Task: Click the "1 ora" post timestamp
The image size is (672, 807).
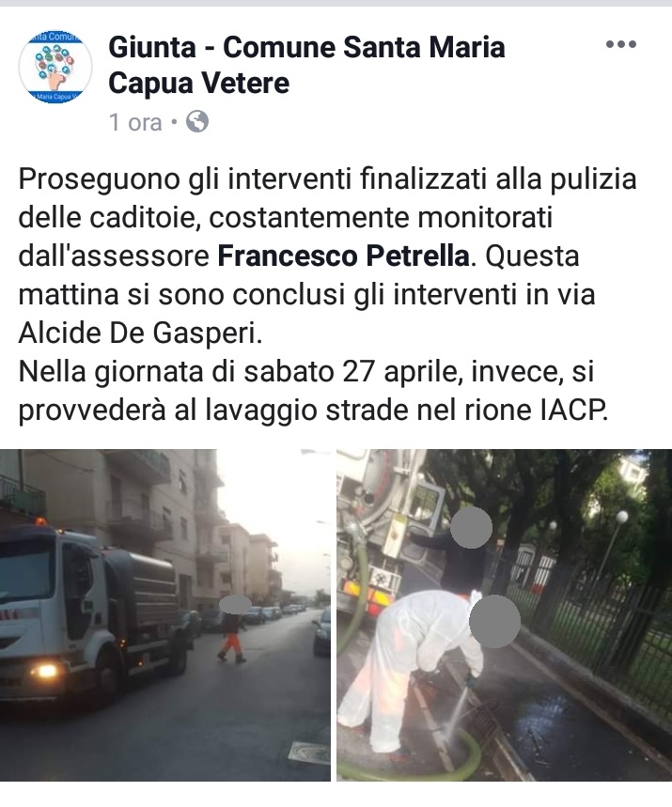Action: coord(135,122)
